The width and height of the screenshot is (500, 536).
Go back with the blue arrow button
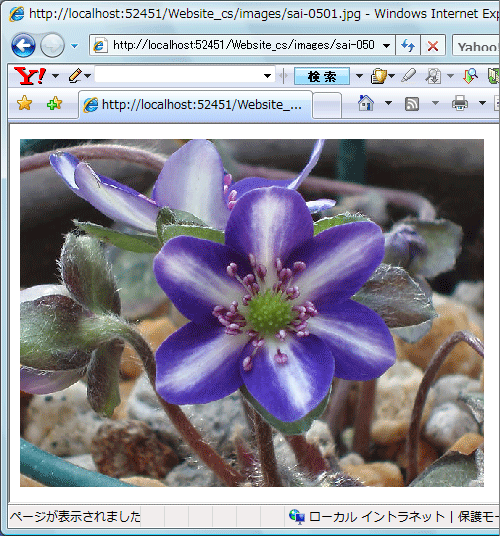point(23,45)
